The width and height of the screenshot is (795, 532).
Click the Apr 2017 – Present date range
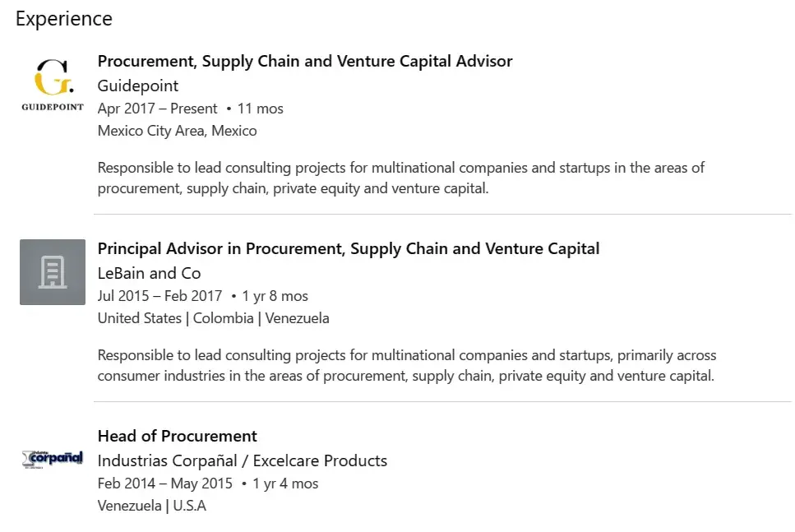(x=157, y=109)
